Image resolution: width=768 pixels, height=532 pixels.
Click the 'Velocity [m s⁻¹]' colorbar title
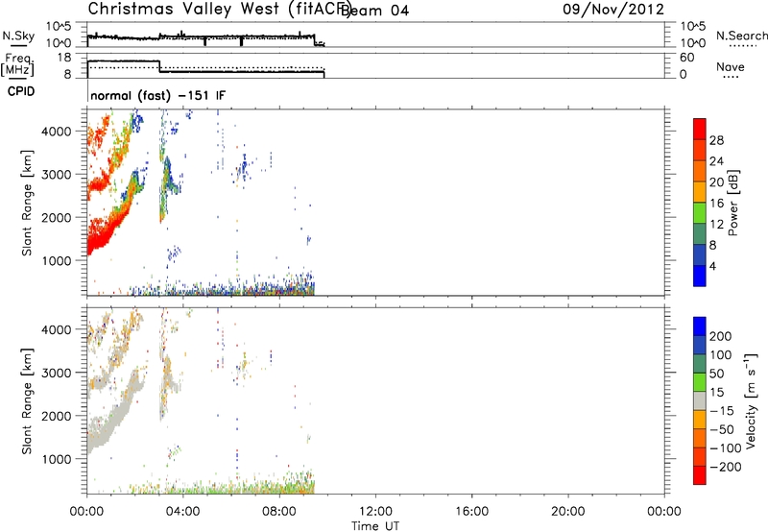(750, 400)
